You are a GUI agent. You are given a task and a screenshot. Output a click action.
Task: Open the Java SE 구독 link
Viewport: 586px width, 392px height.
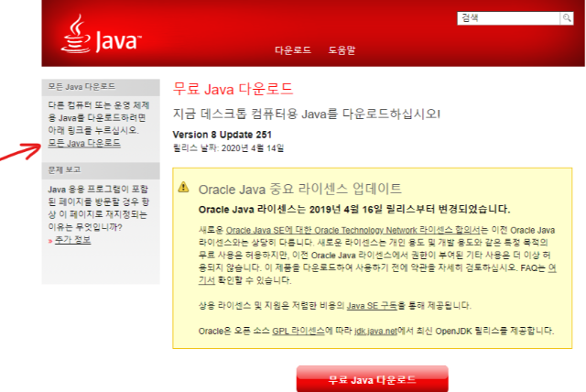(372, 306)
